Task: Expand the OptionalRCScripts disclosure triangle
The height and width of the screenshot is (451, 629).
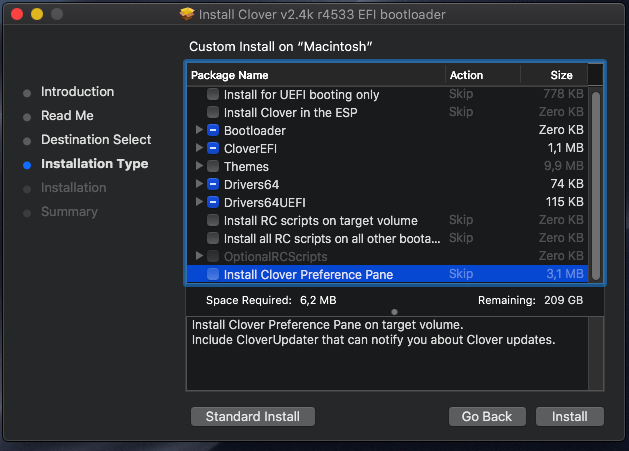Action: coord(199,256)
